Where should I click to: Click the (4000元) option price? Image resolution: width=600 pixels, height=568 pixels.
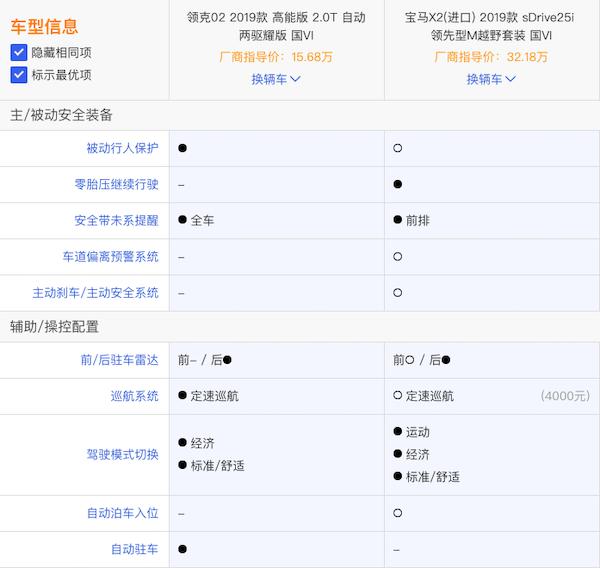click(x=565, y=396)
